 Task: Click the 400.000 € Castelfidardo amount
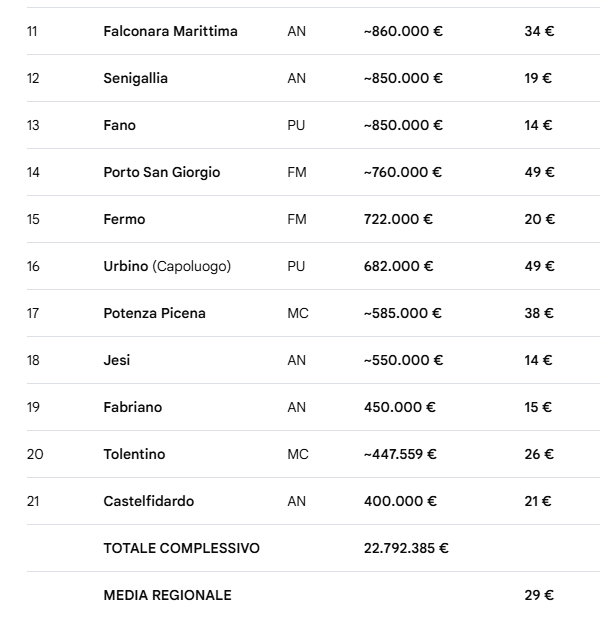tap(399, 501)
